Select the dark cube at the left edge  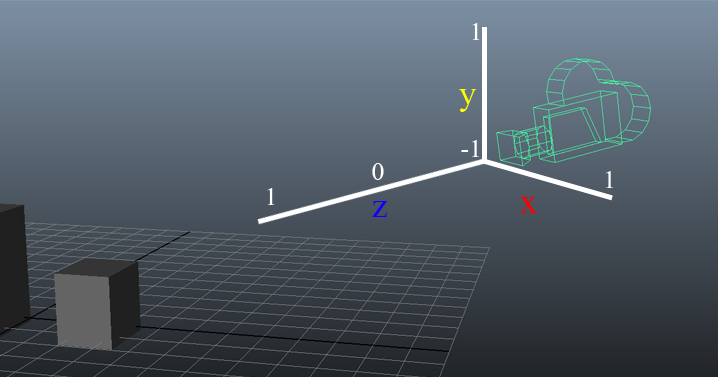coord(13,267)
